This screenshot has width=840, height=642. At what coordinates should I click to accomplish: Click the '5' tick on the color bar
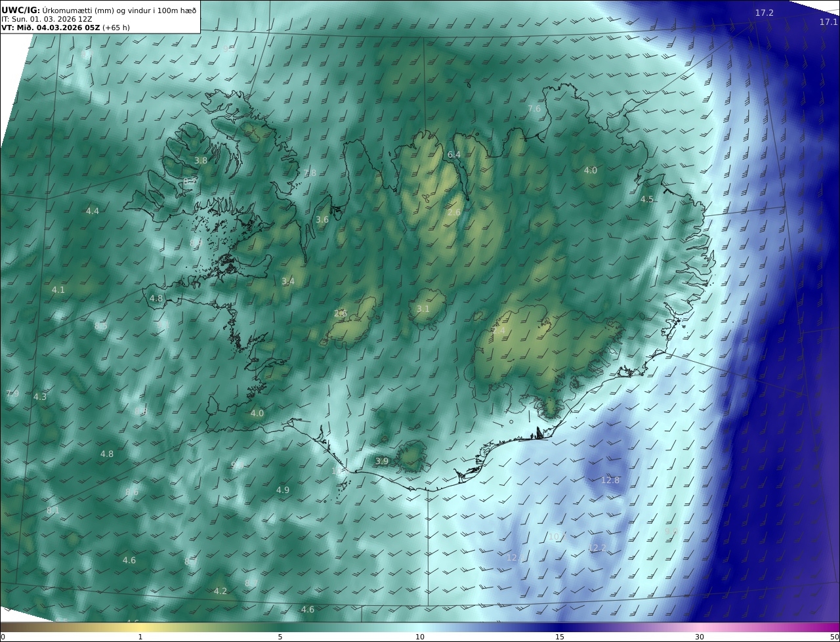coord(280,637)
